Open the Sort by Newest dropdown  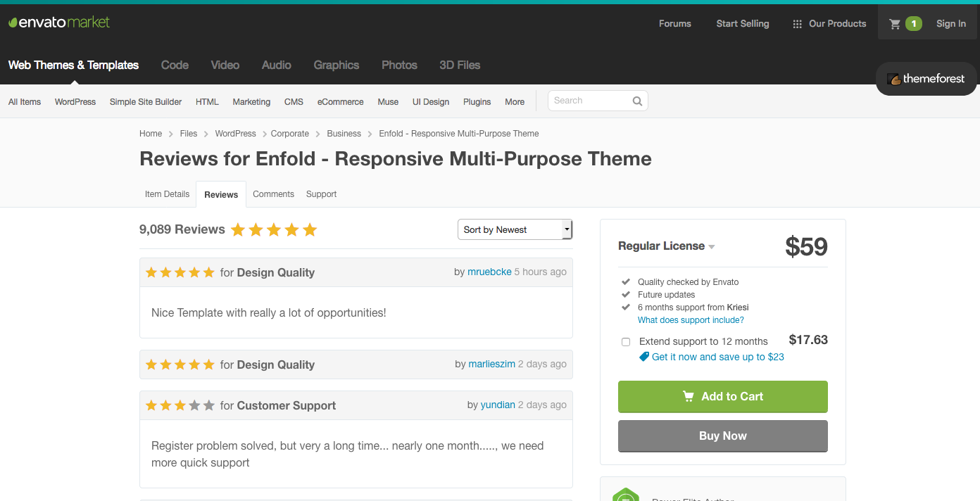pyautogui.click(x=515, y=229)
